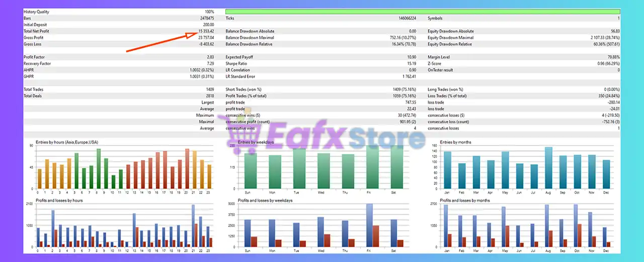Click the 'Entries by months' chart title
The width and height of the screenshot is (644, 262).
(455, 142)
